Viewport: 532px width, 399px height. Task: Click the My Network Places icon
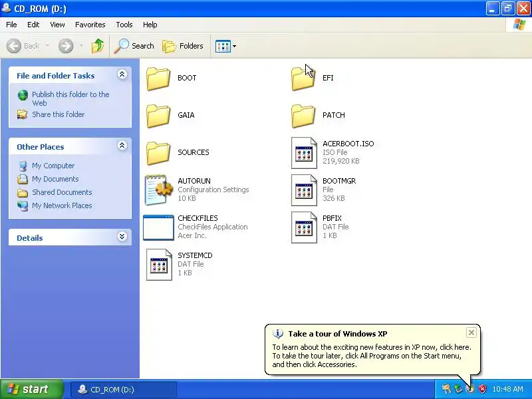tap(23, 205)
